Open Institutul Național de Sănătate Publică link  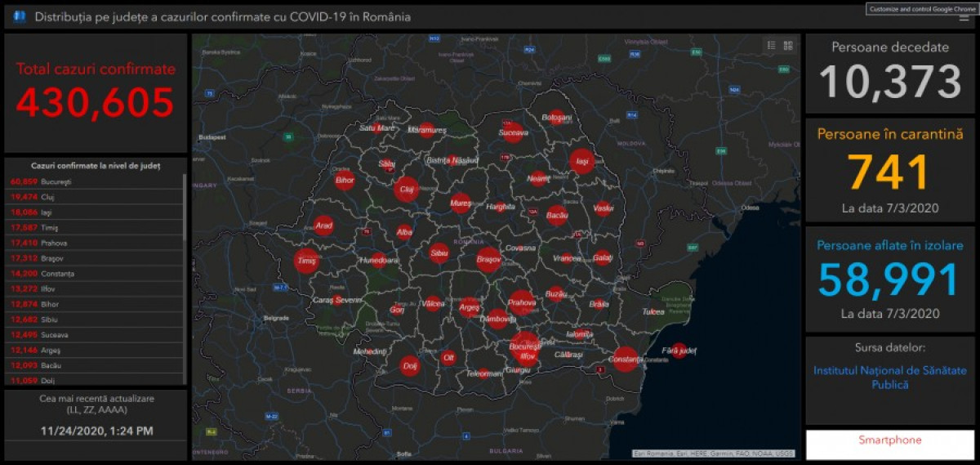(889, 378)
